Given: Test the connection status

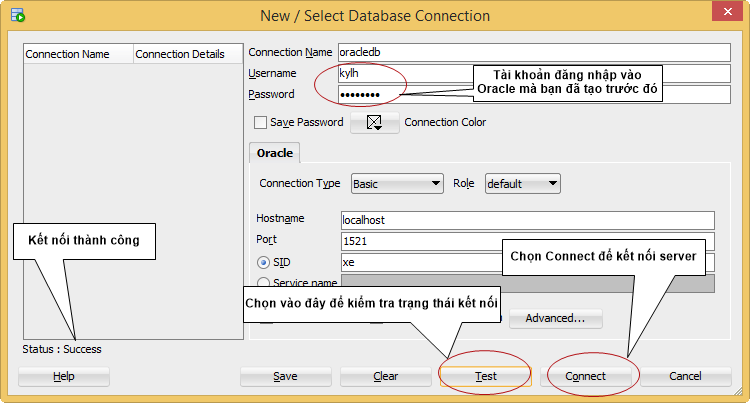Looking at the screenshot, I should click(485, 376).
